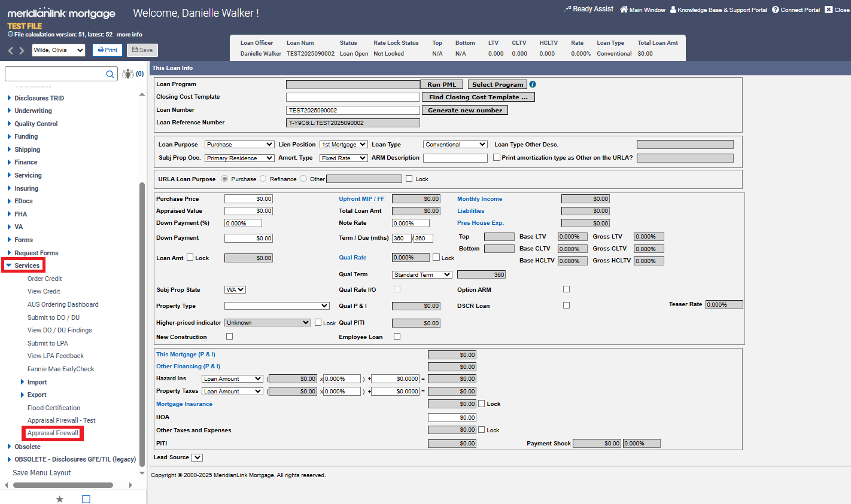This screenshot has height=504, width=851.
Task: Open the assigned contacts people icon
Action: tap(128, 74)
